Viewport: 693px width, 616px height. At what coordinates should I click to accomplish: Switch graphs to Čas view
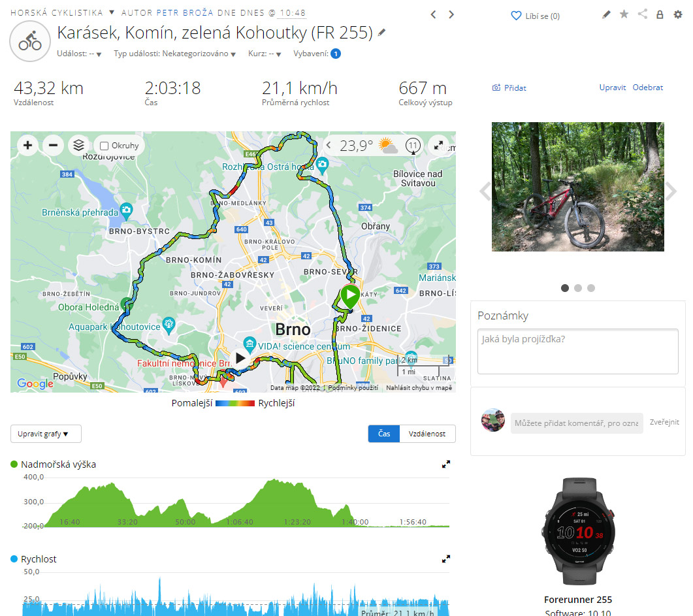[384, 434]
